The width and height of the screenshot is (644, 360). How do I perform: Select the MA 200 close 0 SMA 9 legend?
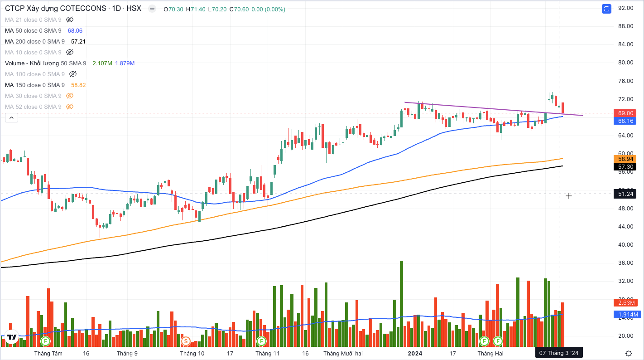[x=35, y=41]
